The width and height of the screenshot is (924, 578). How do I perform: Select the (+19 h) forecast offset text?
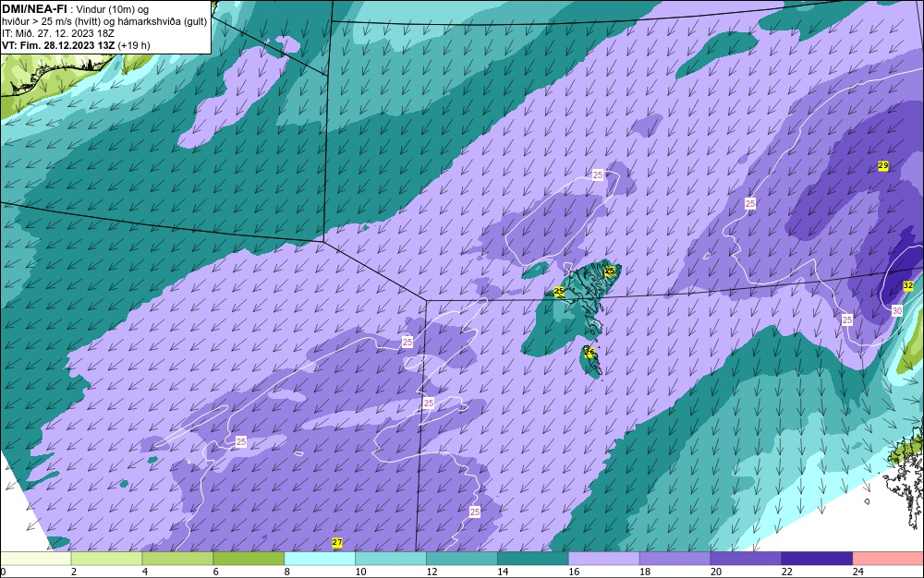point(134,45)
